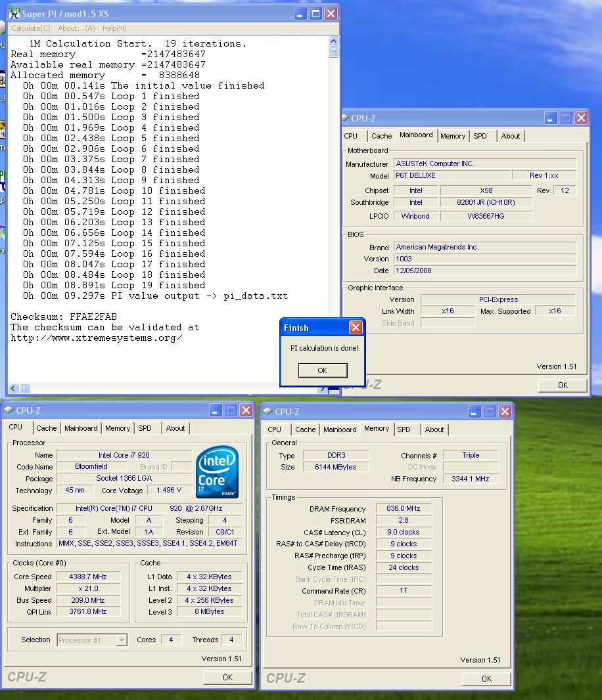Viewport: 602px width, 700px height.
Task: Open the Processor #1 selection dropdown
Action: (x=121, y=640)
